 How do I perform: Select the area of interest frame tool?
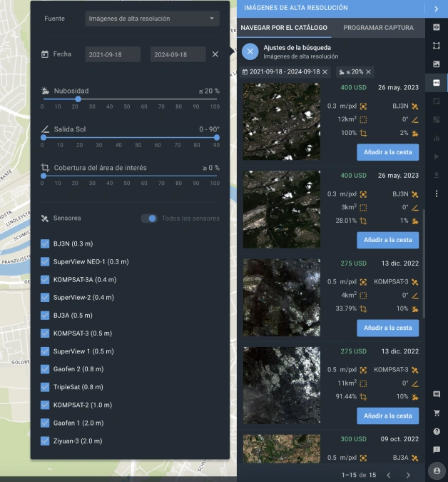click(x=437, y=46)
